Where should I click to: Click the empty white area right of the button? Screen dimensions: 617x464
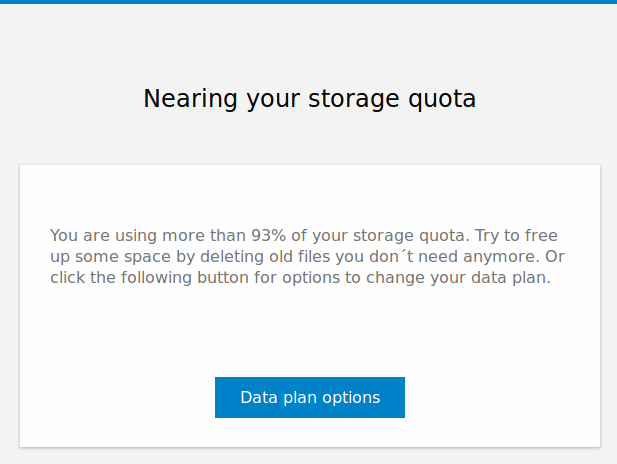(500, 397)
